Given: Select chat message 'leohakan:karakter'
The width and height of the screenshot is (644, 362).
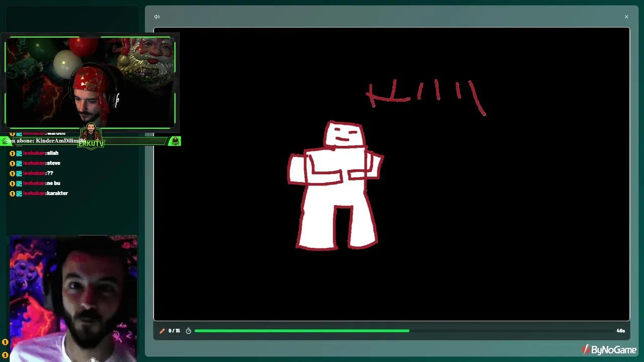Looking at the screenshot, I should point(45,193).
